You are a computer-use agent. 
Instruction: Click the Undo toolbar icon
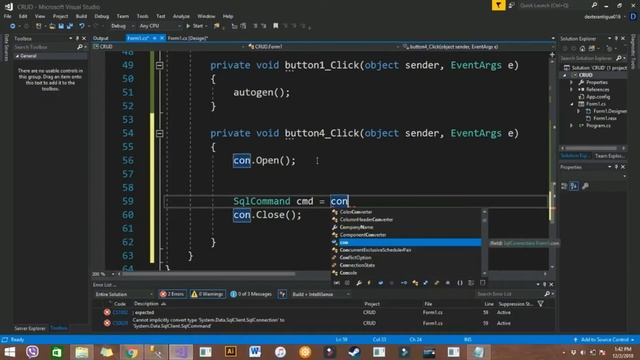[x=82, y=26]
